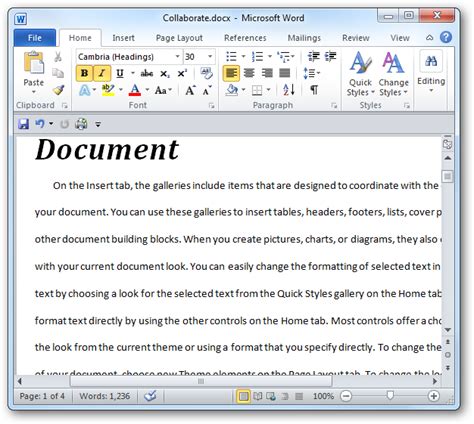This screenshot has width=474, height=424.
Task: Select the Strikethrough formatting icon
Action: [x=147, y=73]
